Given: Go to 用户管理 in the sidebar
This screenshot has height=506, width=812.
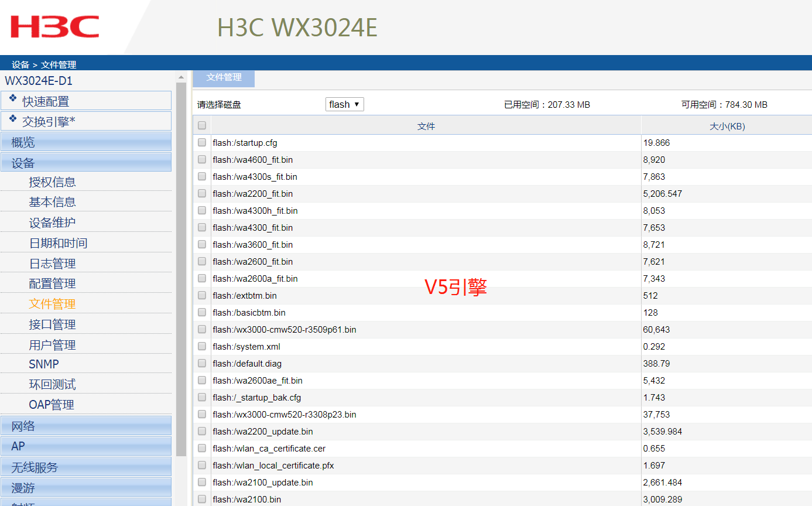Looking at the screenshot, I should click(52, 345).
